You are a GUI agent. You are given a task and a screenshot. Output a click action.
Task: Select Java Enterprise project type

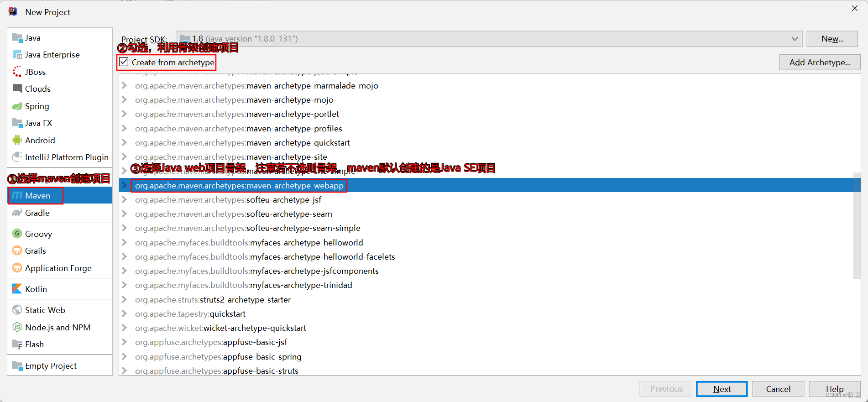[60, 55]
